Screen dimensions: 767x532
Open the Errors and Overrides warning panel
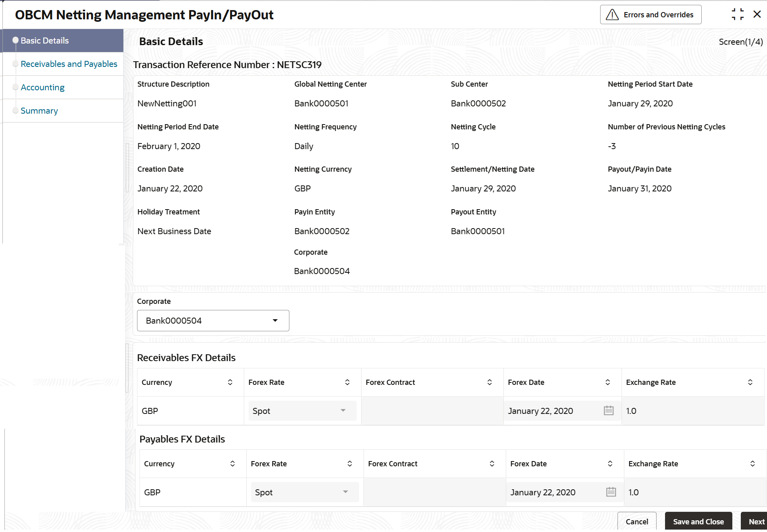651,15
